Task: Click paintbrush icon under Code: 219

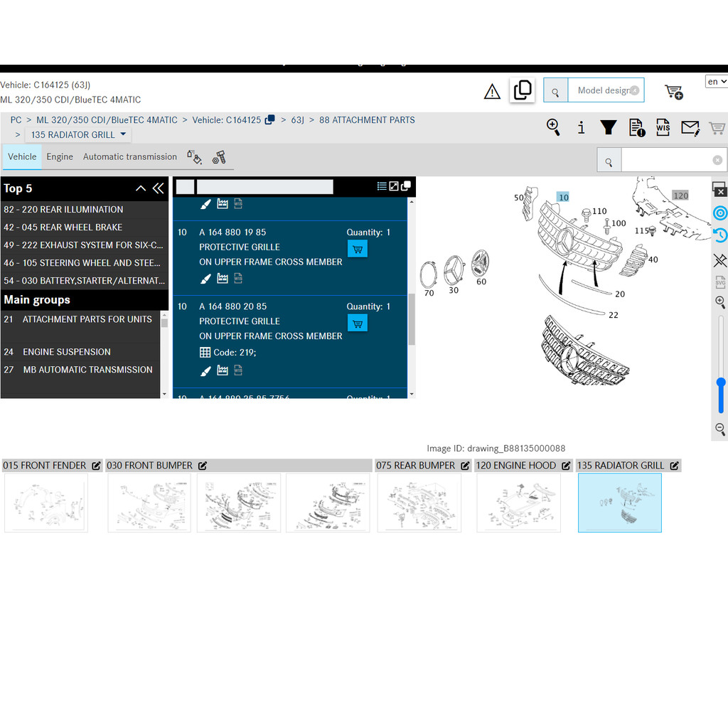Action: (205, 370)
